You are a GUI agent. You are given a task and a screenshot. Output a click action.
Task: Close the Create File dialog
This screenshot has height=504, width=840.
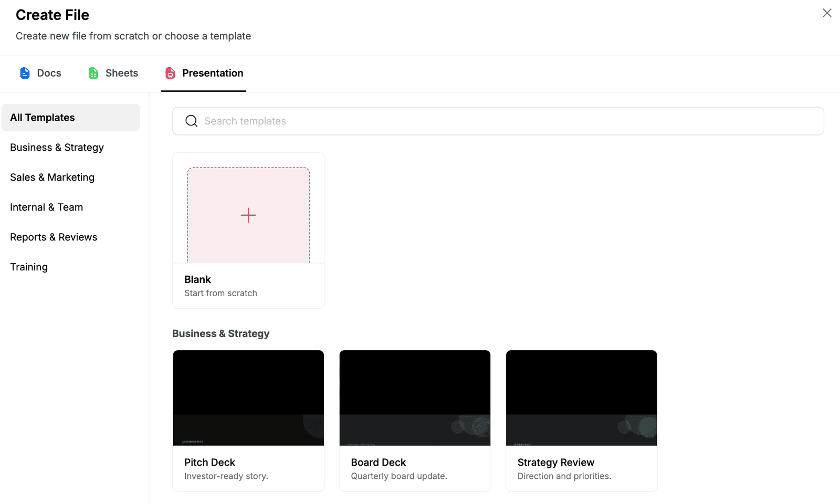(x=827, y=13)
